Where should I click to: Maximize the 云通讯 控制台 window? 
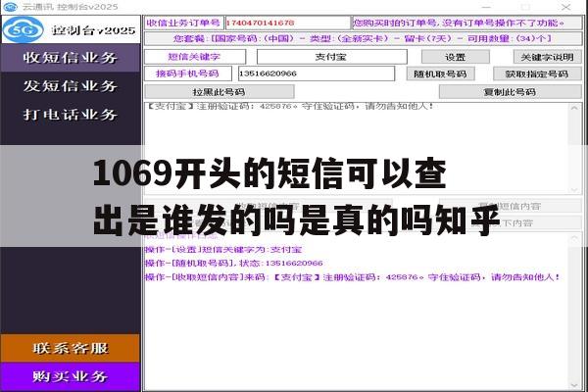[525, 7]
